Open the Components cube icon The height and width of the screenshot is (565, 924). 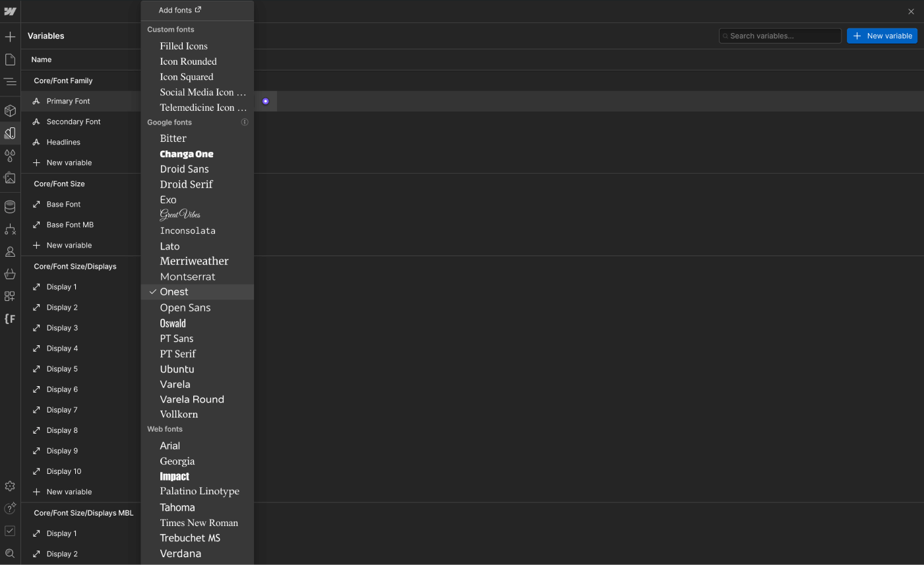pyautogui.click(x=10, y=110)
